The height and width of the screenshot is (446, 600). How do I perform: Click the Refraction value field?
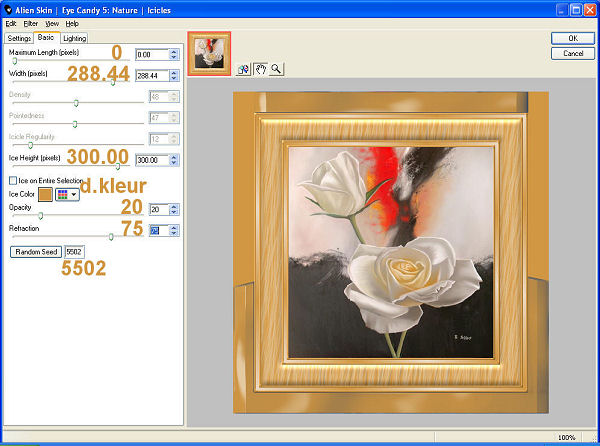159,231
